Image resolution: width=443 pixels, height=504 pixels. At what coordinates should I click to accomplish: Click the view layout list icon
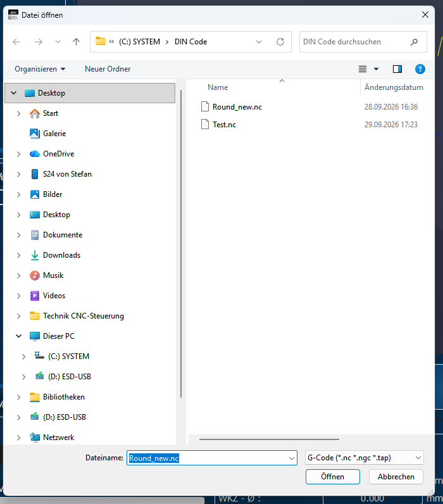point(363,69)
